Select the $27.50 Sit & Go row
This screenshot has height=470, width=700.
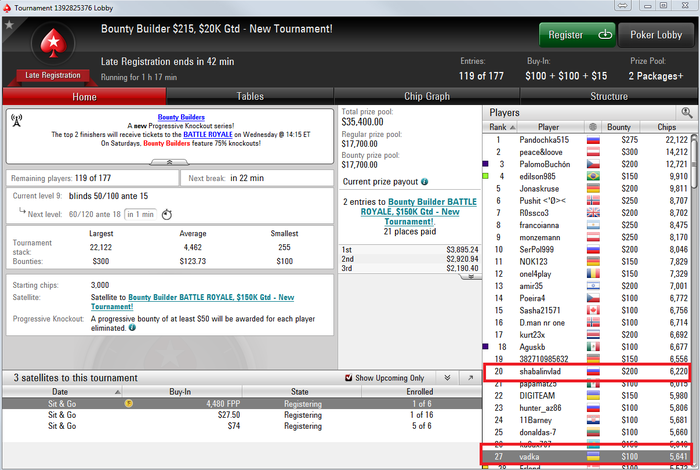[242, 415]
